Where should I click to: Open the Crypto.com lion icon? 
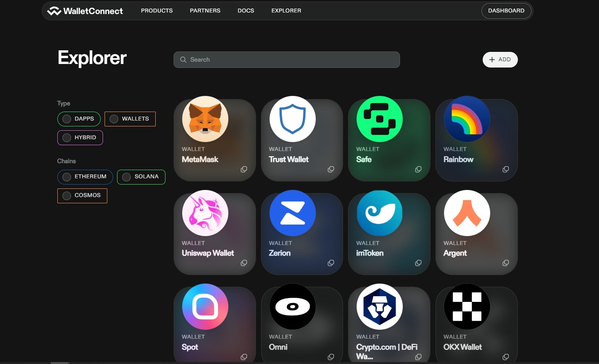tap(380, 307)
